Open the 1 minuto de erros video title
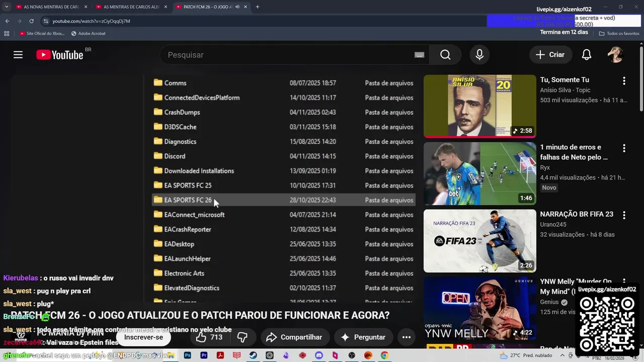Viewport: 644px width, 362px height. 574,152
